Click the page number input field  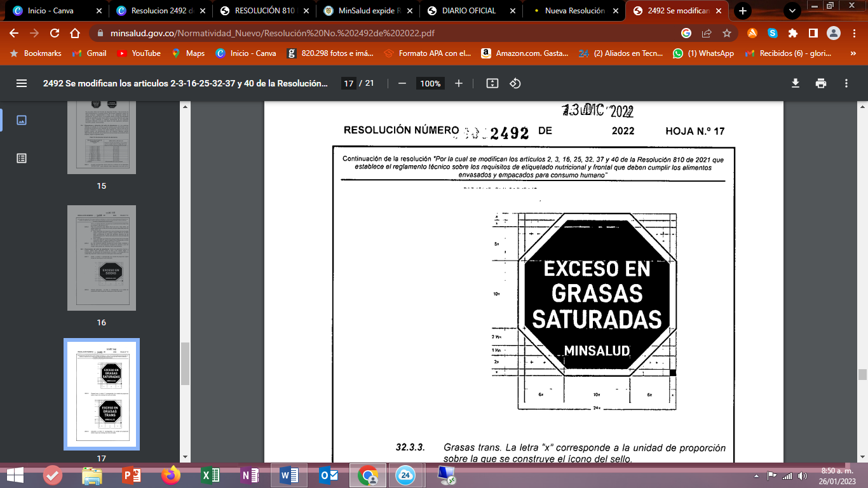click(348, 83)
